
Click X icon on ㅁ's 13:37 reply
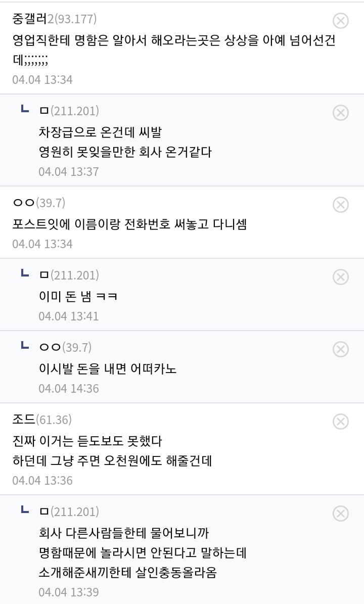click(x=341, y=112)
